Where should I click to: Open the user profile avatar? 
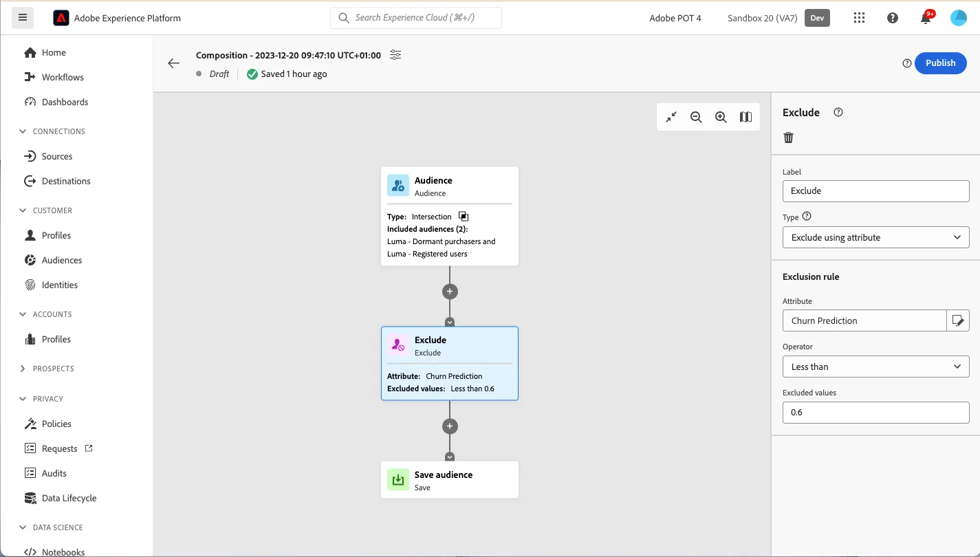(959, 18)
